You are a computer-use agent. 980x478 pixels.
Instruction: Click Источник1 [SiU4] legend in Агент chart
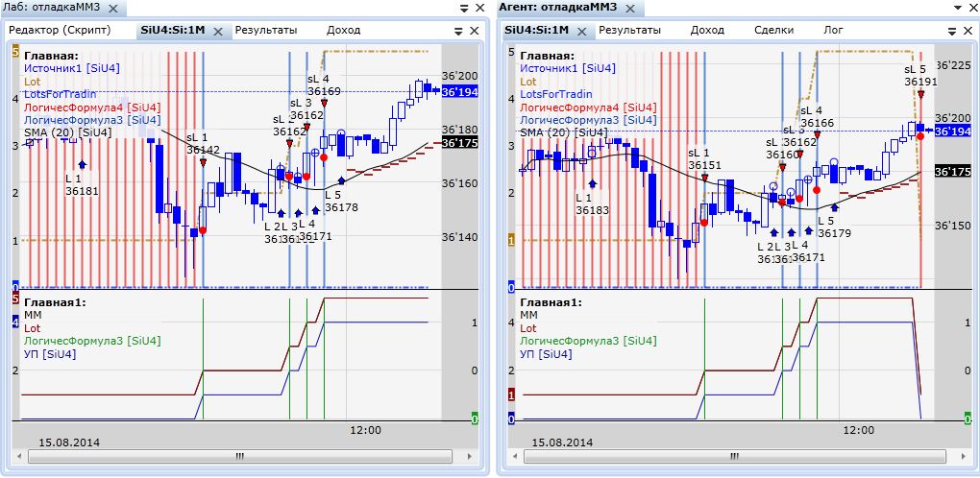[568, 69]
